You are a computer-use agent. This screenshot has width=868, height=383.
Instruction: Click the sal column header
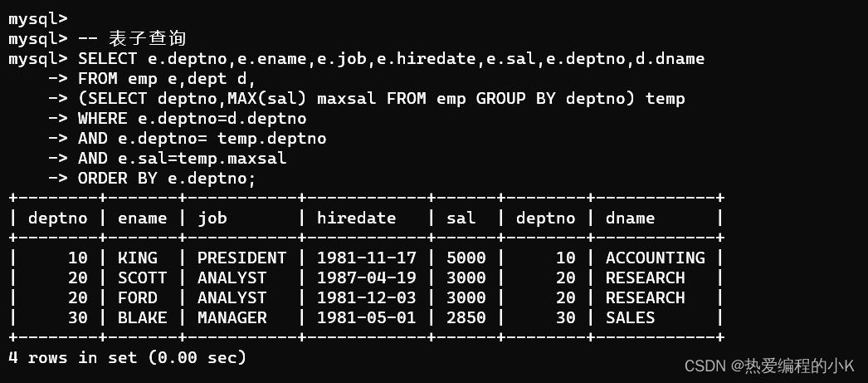461,218
